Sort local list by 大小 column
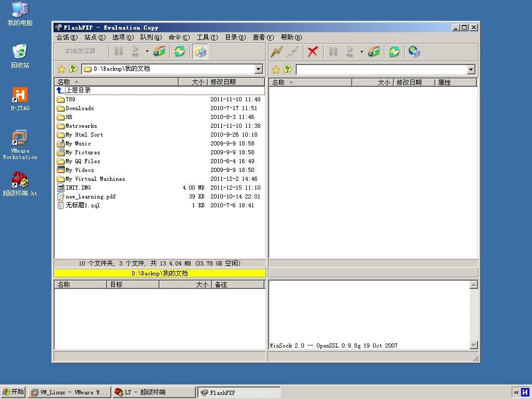 [193, 82]
